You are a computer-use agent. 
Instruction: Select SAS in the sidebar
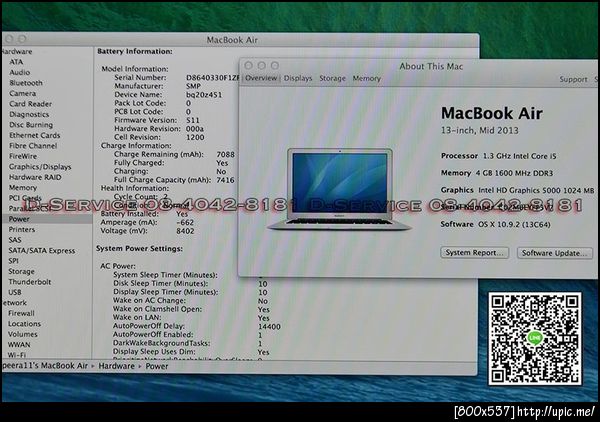(x=15, y=240)
